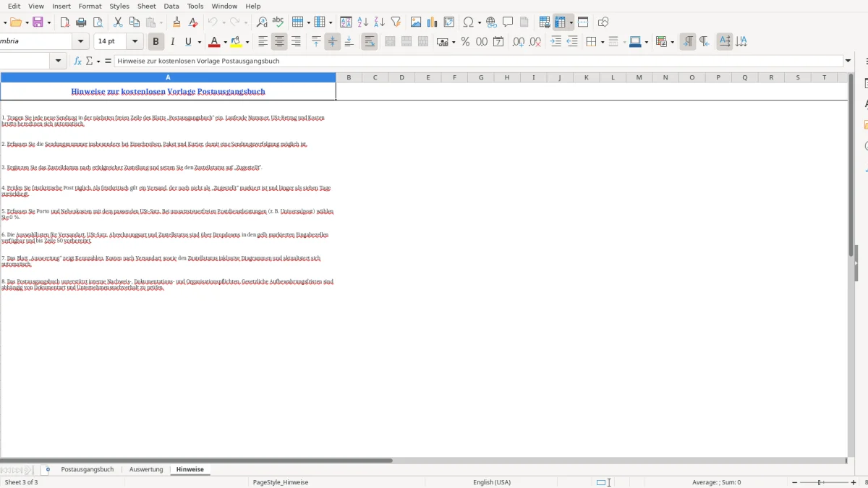The height and width of the screenshot is (488, 868).
Task: Open the conditional formatting dropdown arrow
Action: pyautogui.click(x=673, y=42)
